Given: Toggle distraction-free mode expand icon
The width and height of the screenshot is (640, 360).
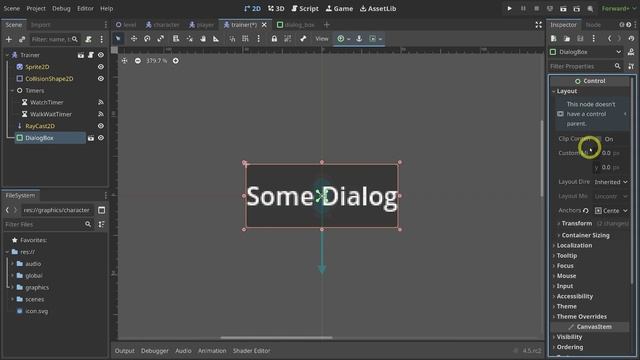Looking at the screenshot, I should (x=538, y=25).
